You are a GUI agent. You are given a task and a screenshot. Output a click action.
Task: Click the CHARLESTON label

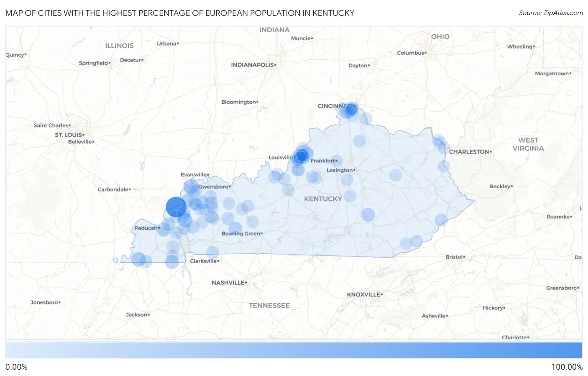pyautogui.click(x=469, y=152)
